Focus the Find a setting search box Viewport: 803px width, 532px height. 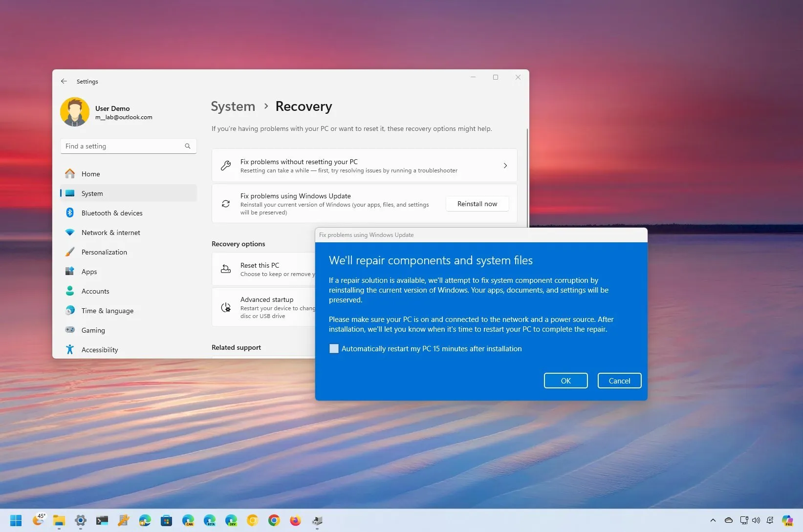click(x=129, y=146)
